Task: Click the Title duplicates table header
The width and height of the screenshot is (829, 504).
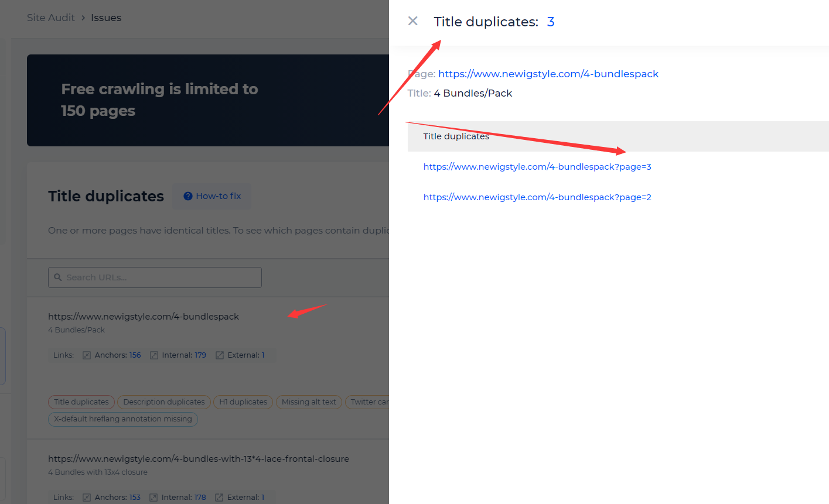Action: [618, 136]
